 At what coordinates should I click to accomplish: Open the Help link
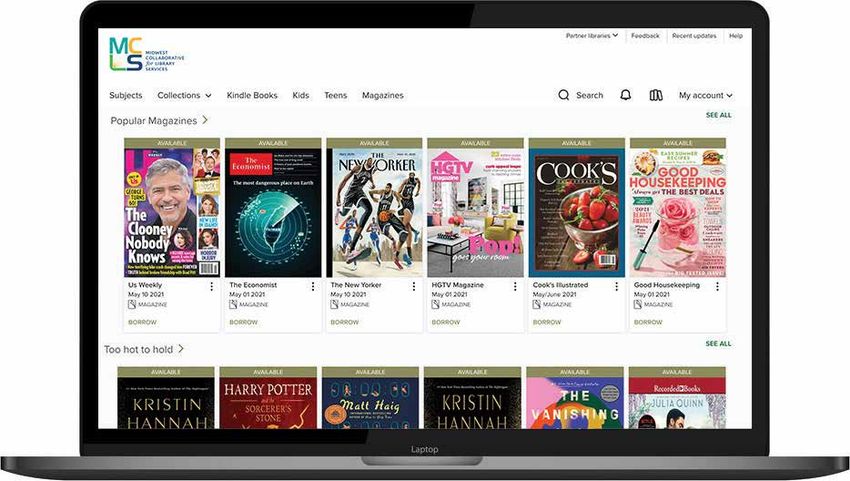click(736, 35)
